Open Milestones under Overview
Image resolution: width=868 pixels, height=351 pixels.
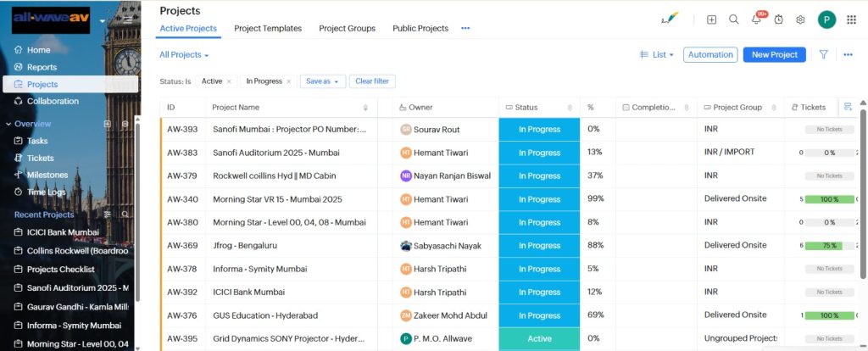tap(47, 175)
